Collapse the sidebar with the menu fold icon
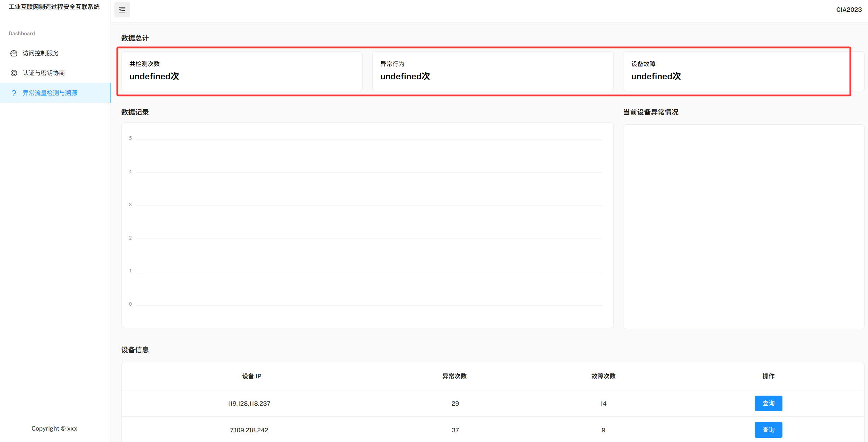The height and width of the screenshot is (442, 868). click(122, 10)
